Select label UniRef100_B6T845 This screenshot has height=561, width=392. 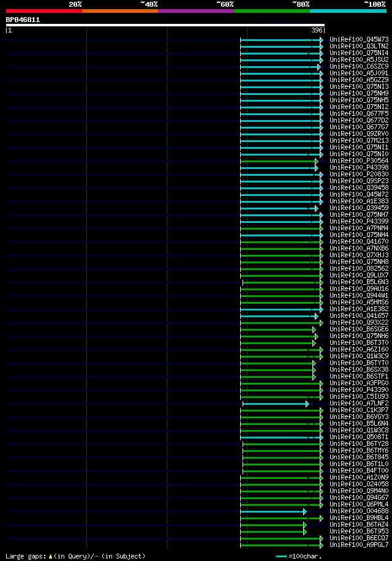pyautogui.click(x=359, y=457)
